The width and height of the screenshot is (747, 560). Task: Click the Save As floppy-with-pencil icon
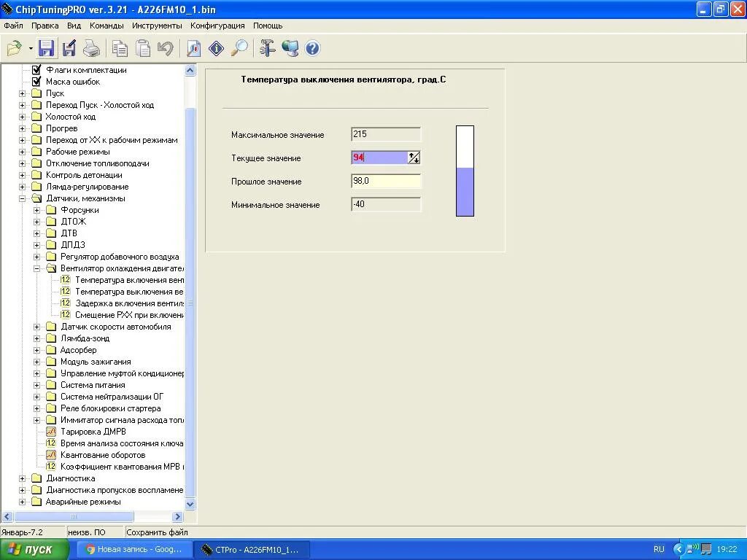click(69, 48)
